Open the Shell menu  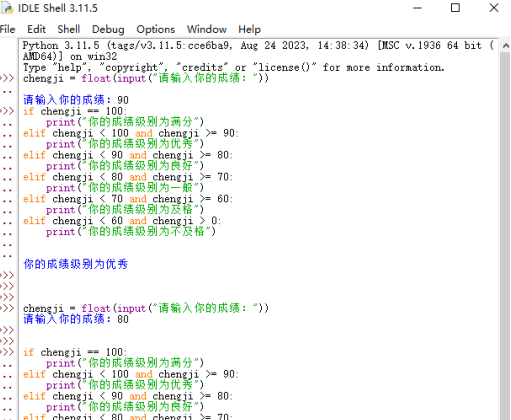point(68,29)
